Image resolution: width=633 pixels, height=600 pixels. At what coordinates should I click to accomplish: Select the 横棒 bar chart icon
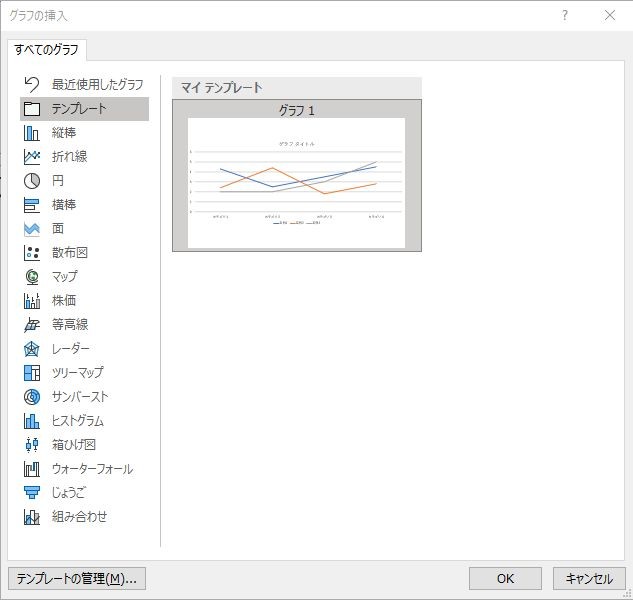point(31,205)
